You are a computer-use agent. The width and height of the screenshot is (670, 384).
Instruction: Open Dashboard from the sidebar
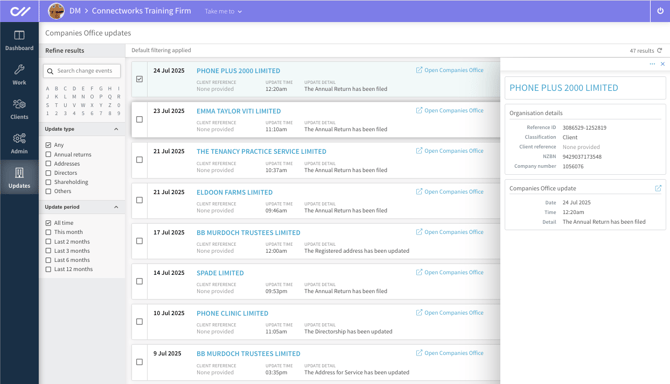click(19, 40)
